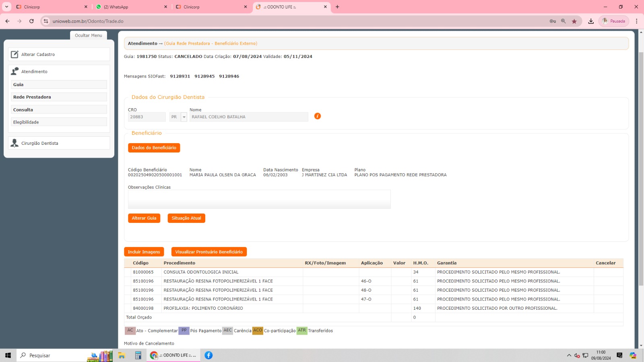This screenshot has height=362, width=644.
Task: Open the volume control in system tray
Action: pos(577,356)
